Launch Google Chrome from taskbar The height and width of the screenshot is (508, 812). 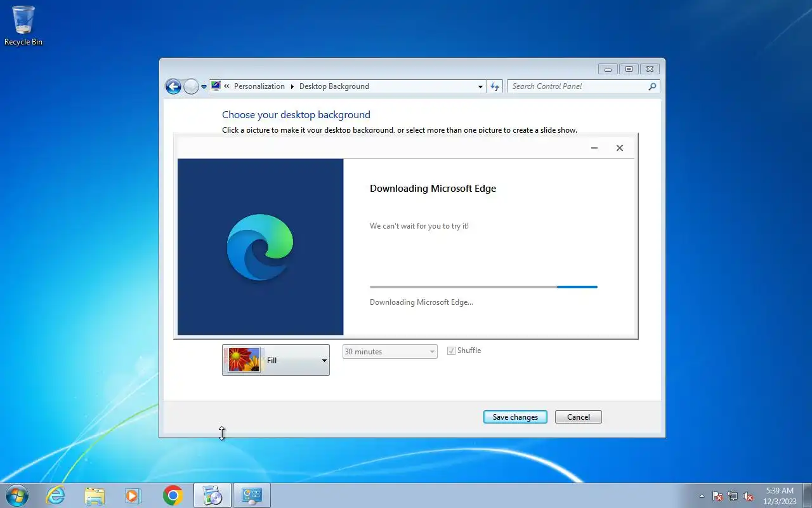(x=173, y=495)
